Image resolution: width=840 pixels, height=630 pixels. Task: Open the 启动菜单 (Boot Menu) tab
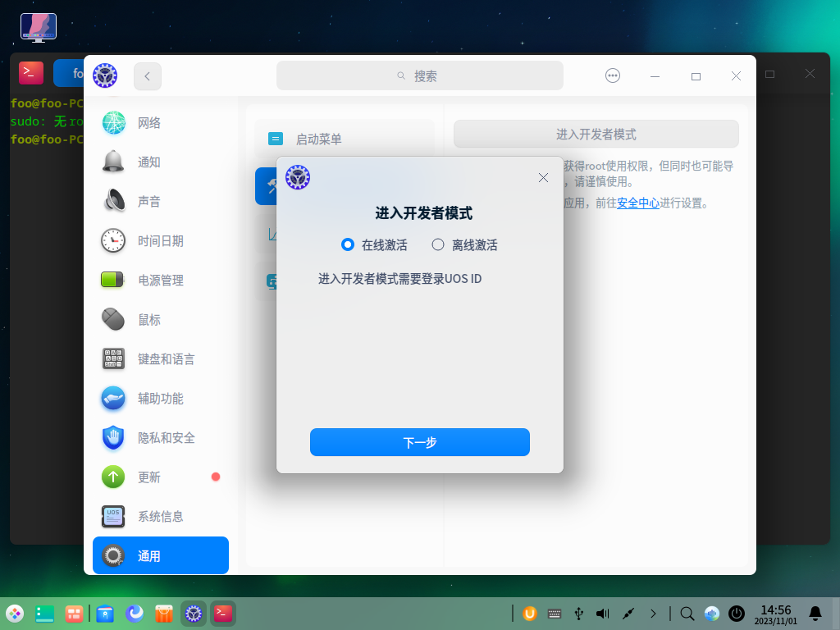(318, 139)
